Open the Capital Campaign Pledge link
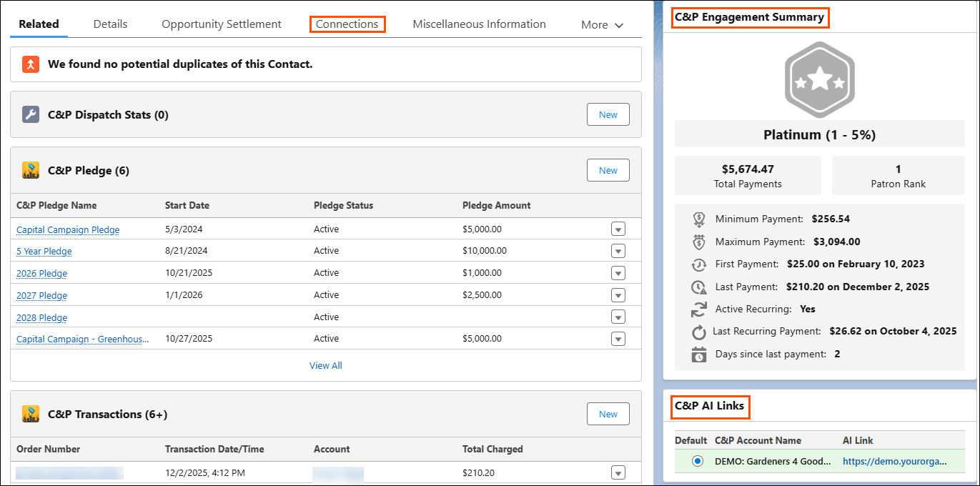The height and width of the screenshot is (486, 980). [x=68, y=229]
